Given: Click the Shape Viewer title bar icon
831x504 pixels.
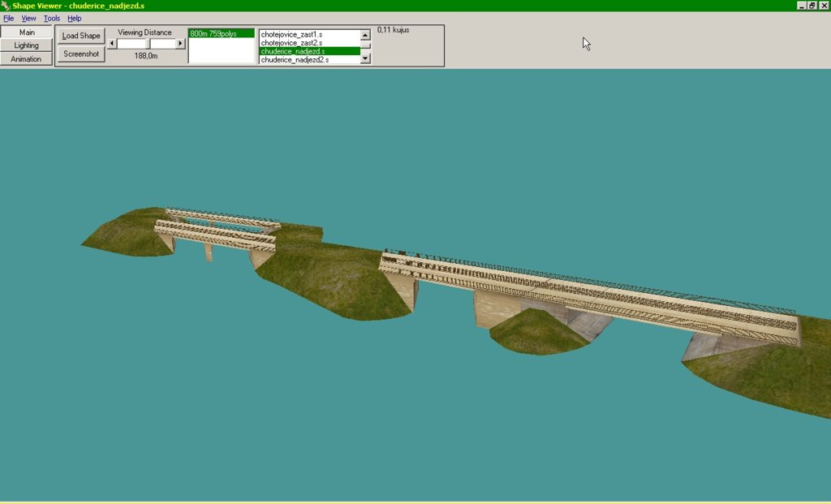Looking at the screenshot, I should click(6, 6).
